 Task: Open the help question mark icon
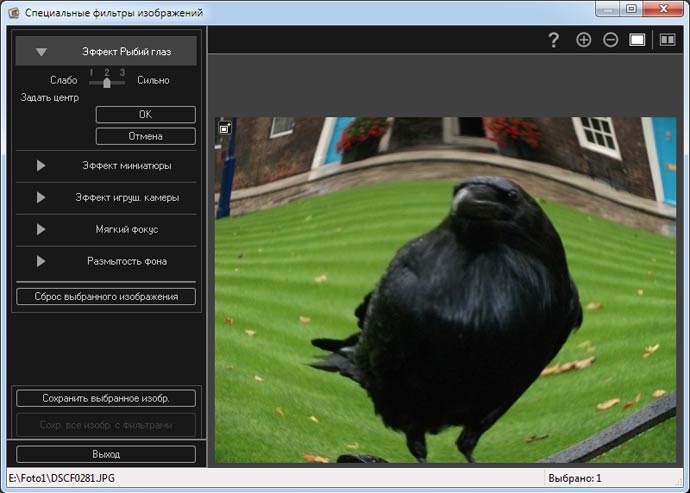(553, 40)
